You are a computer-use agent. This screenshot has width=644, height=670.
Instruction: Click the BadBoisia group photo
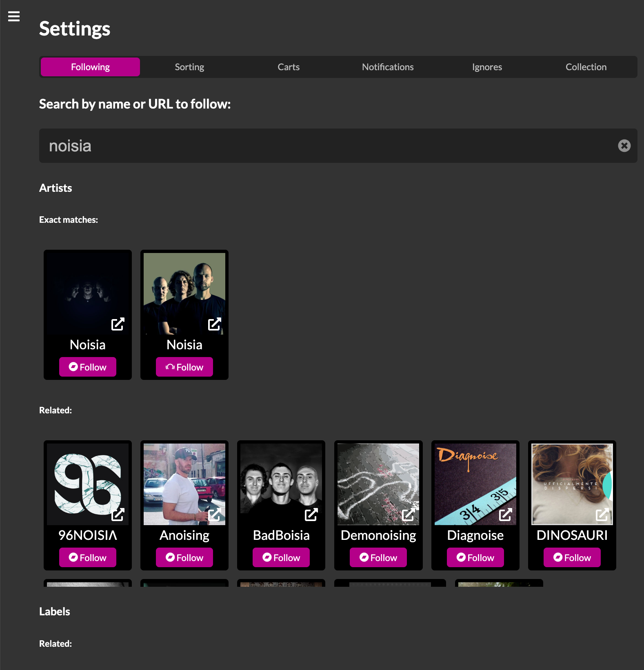pos(281,484)
